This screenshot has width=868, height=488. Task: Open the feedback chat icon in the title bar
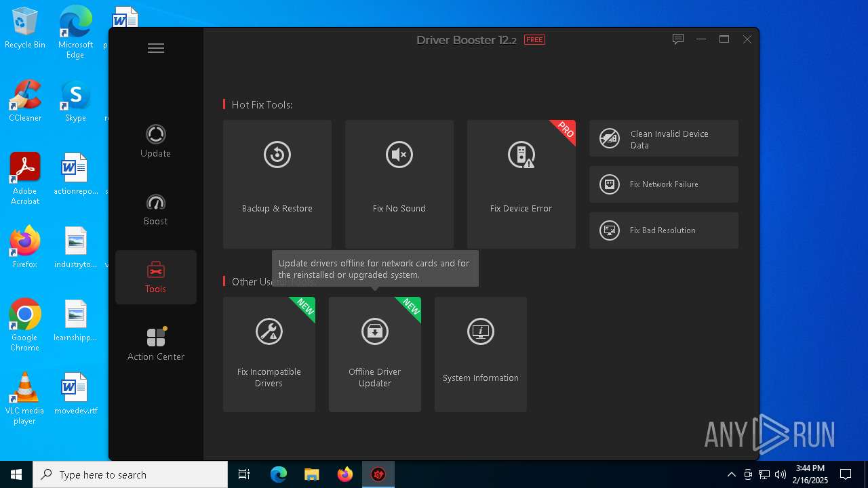pos(678,39)
